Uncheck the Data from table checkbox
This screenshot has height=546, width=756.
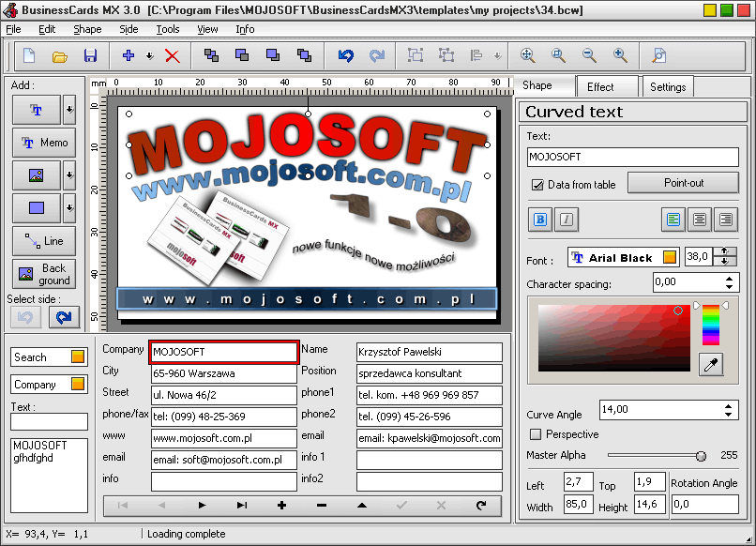pyautogui.click(x=537, y=185)
